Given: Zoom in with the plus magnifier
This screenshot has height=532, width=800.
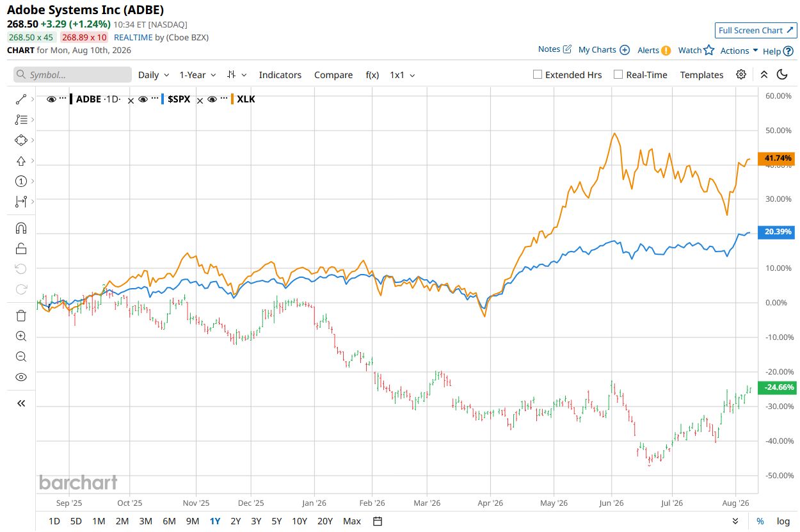Looking at the screenshot, I should coord(21,336).
